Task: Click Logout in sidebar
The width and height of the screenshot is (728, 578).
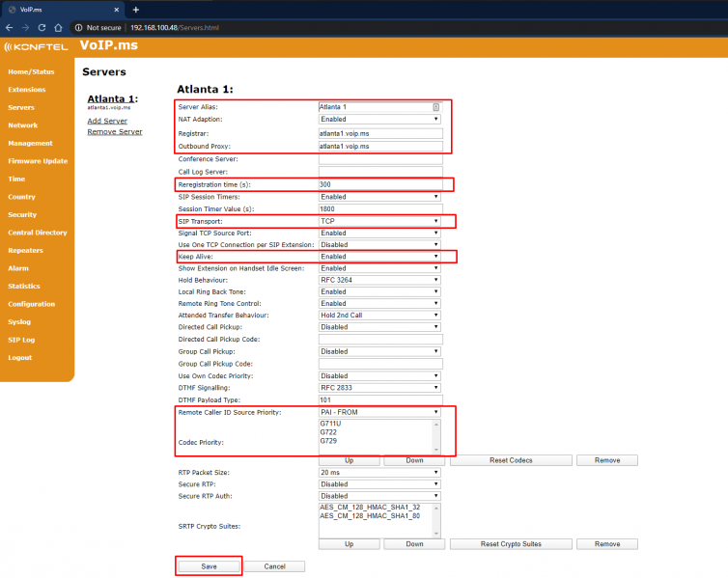Action: 20,358
